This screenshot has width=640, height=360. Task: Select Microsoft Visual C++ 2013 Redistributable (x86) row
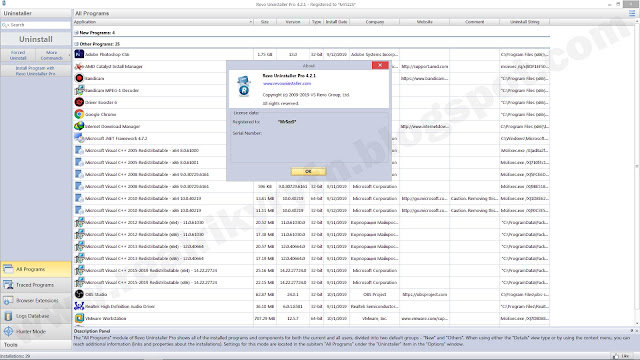pos(311,258)
